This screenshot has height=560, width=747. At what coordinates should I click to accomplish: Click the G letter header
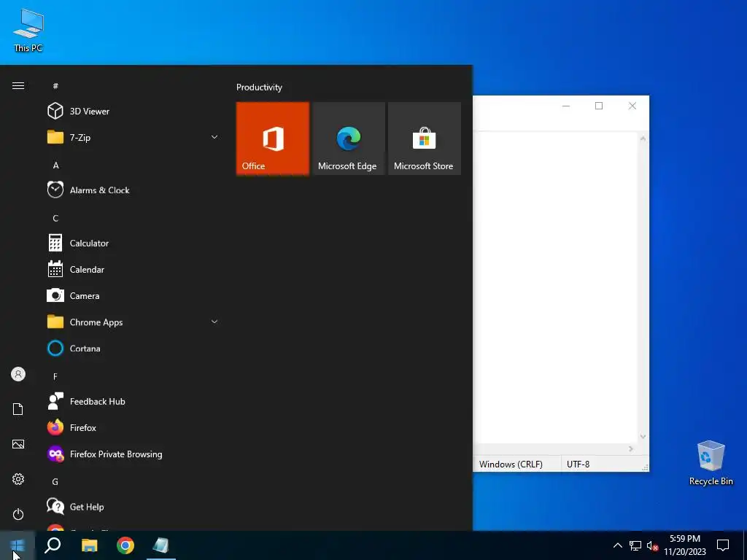(55, 482)
